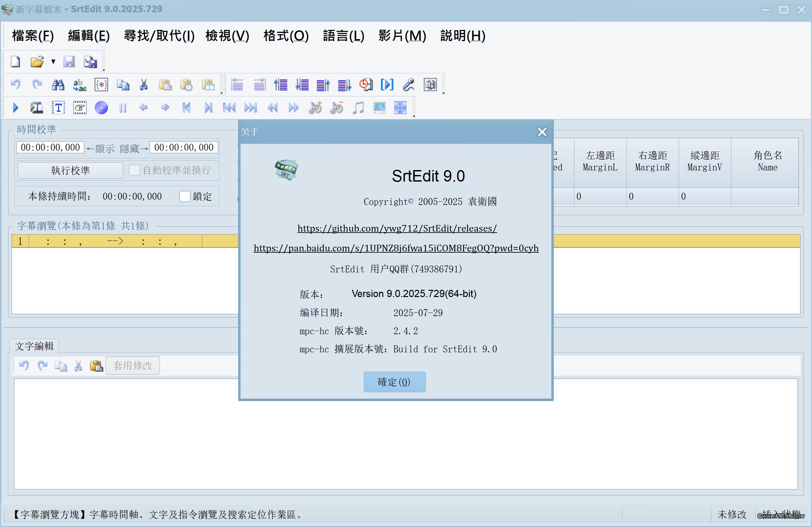Click the 套用修改 button
The width and height of the screenshot is (812, 527).
coord(133,365)
